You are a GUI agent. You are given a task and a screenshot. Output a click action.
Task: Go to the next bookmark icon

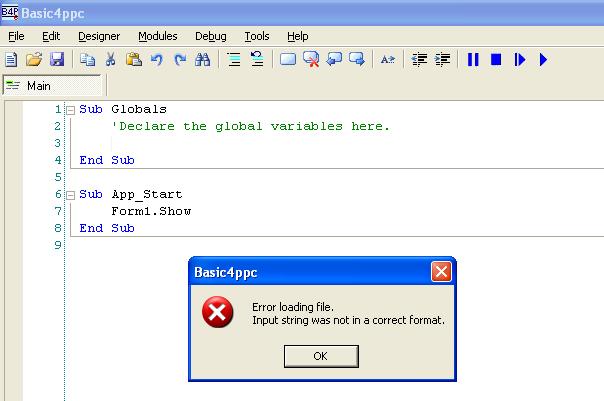coord(357,59)
